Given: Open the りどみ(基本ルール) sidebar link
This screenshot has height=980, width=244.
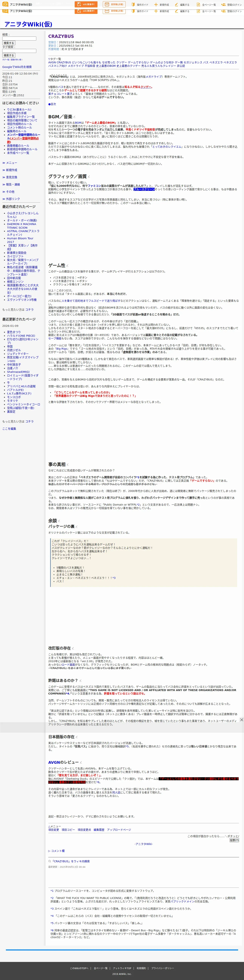Looking at the screenshot, I should pos(19,110).
